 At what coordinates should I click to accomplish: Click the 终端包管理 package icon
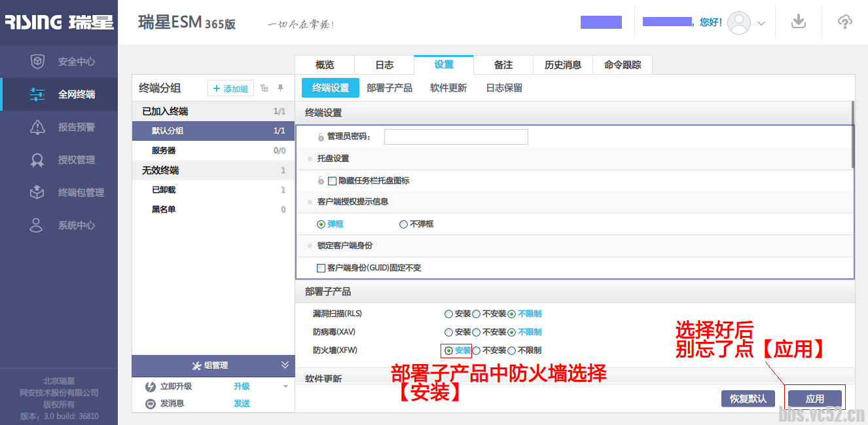pos(37,193)
